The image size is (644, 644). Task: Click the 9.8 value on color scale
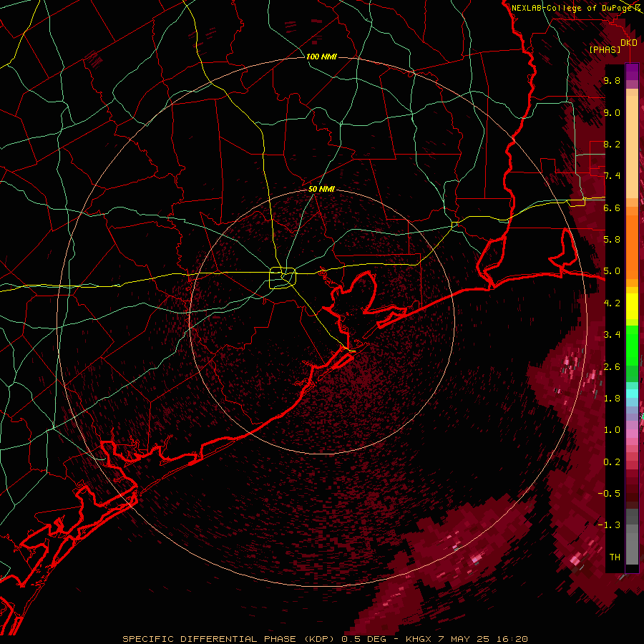tap(612, 81)
